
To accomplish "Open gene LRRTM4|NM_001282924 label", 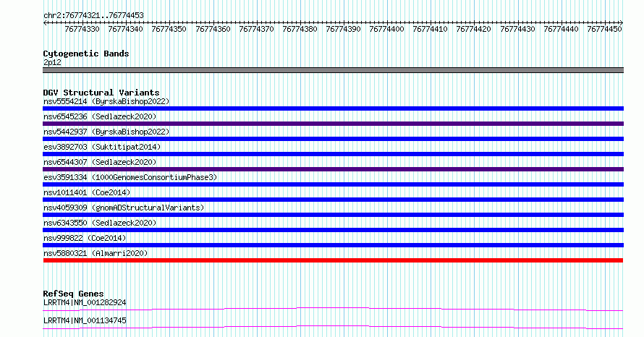I will pos(85,302).
